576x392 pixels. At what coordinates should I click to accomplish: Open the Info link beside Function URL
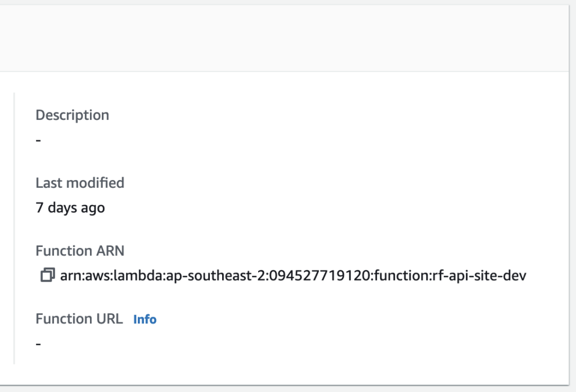coord(145,319)
